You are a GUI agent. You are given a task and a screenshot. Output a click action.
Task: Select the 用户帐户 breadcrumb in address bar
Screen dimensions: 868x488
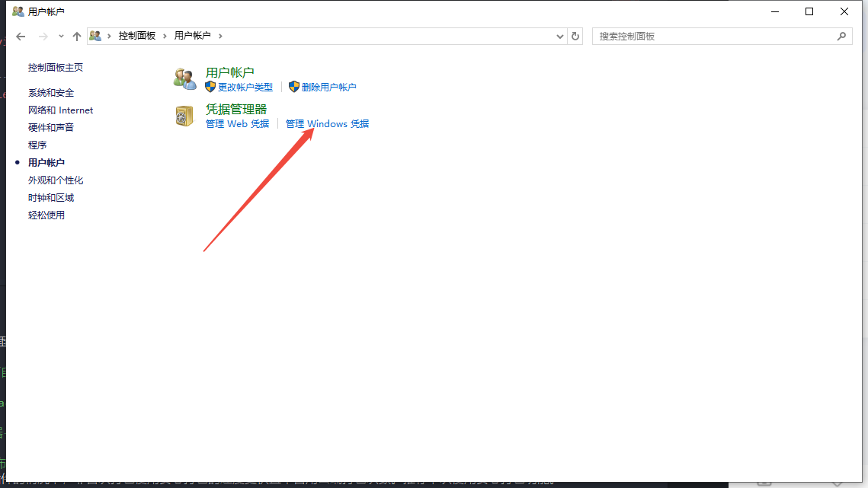tap(192, 36)
